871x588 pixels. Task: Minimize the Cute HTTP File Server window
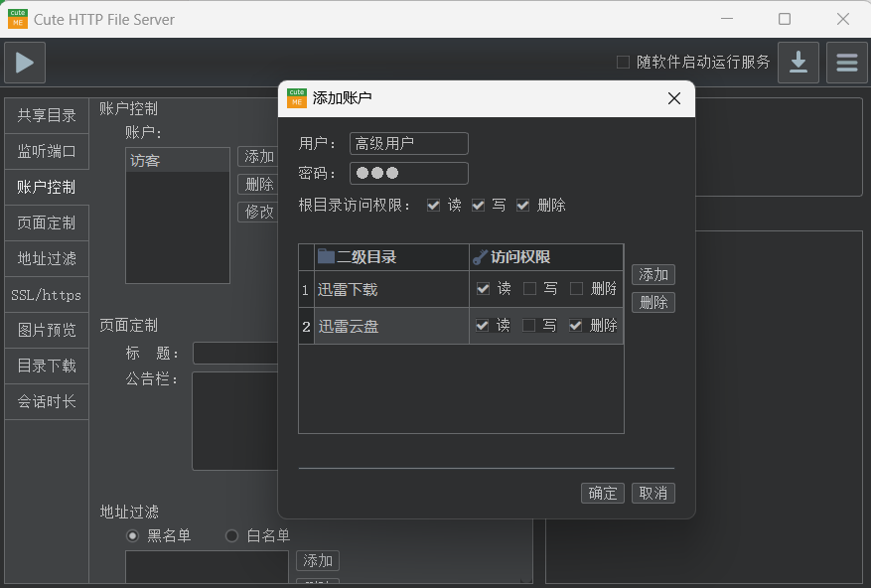tap(727, 19)
